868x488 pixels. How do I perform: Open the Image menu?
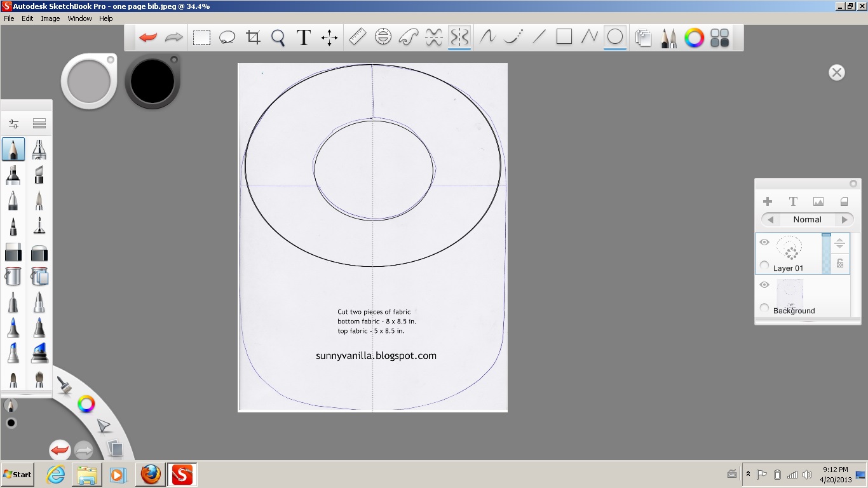coord(50,18)
